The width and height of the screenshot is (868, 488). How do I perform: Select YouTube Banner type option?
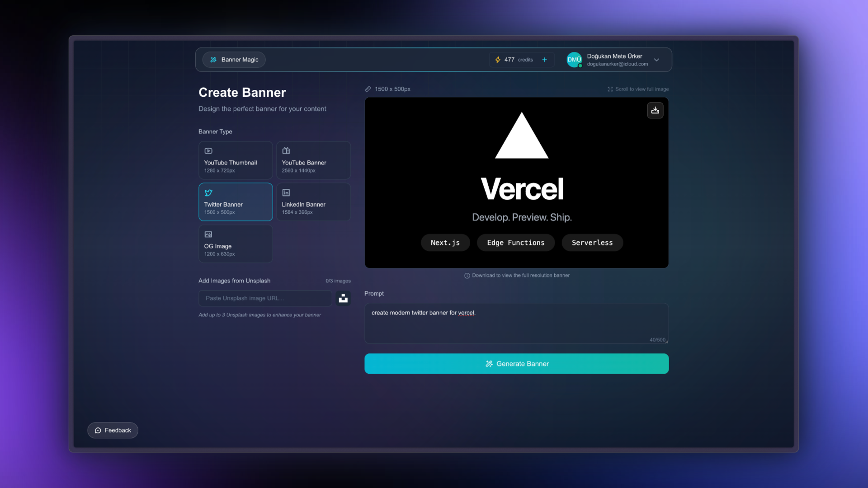313,160
